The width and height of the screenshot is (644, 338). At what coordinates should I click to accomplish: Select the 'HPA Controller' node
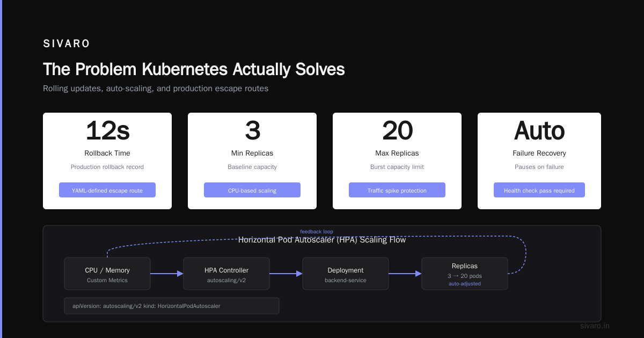(x=226, y=274)
